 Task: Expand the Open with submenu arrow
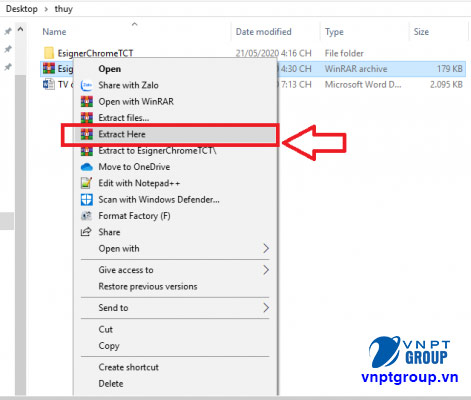266,248
